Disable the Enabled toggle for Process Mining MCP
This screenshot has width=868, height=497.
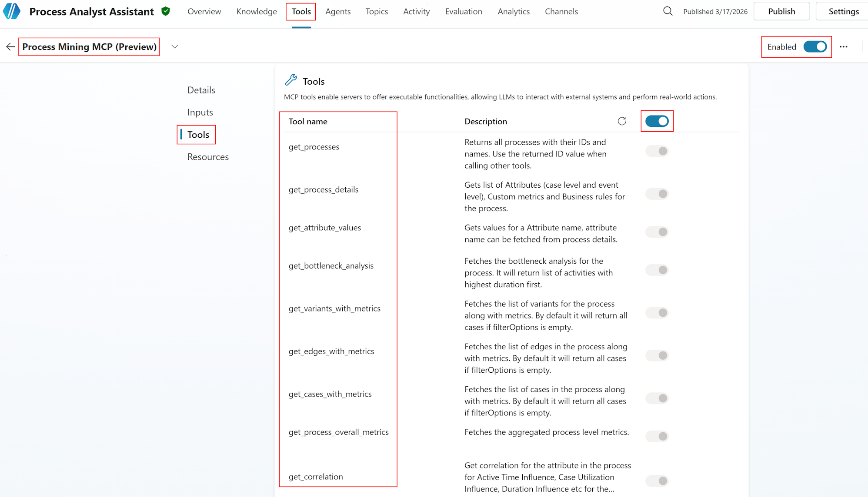[816, 46]
